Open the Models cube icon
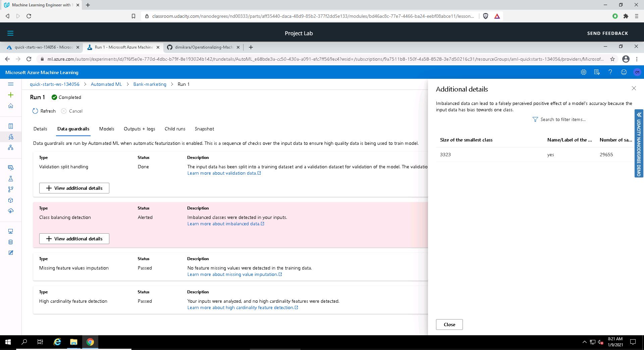Screen dimensions: 644x350 point(11,200)
